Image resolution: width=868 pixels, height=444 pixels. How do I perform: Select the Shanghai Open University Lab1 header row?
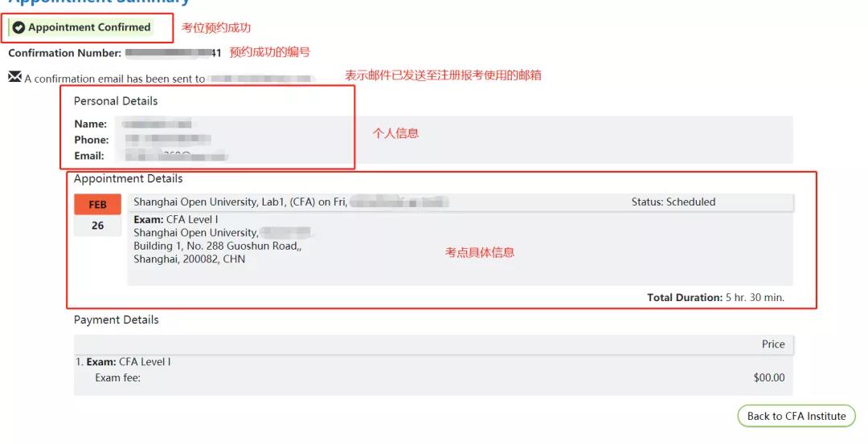pyautogui.click(x=461, y=202)
